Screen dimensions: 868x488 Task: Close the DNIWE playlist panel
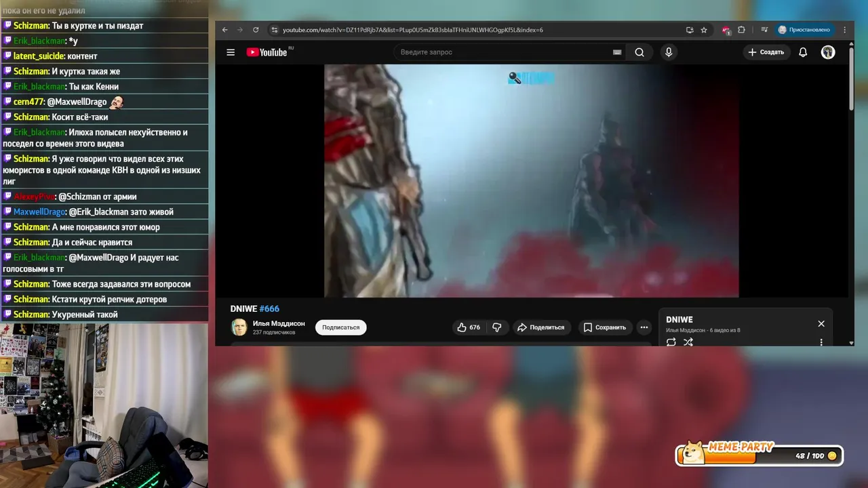[x=821, y=323]
